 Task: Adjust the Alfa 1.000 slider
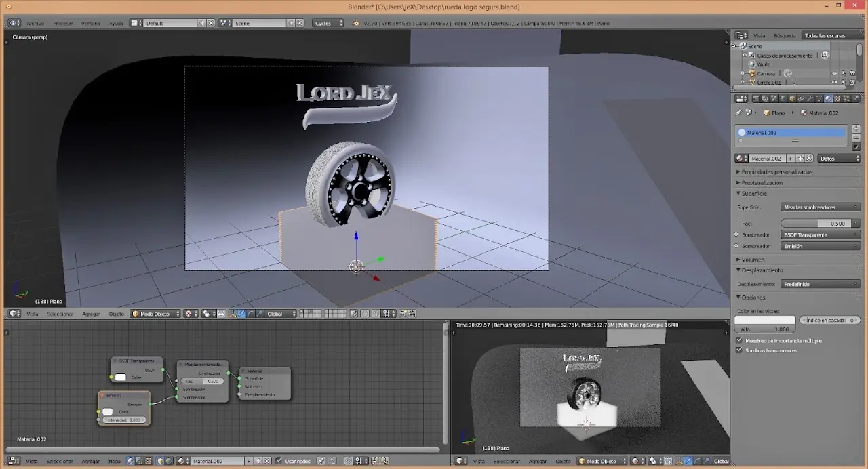[765, 329]
